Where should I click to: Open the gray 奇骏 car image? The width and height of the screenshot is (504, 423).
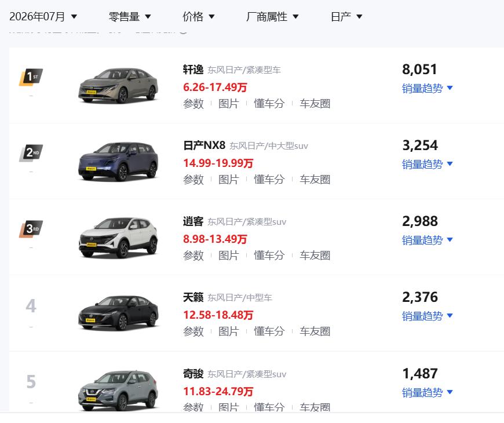[118, 390]
